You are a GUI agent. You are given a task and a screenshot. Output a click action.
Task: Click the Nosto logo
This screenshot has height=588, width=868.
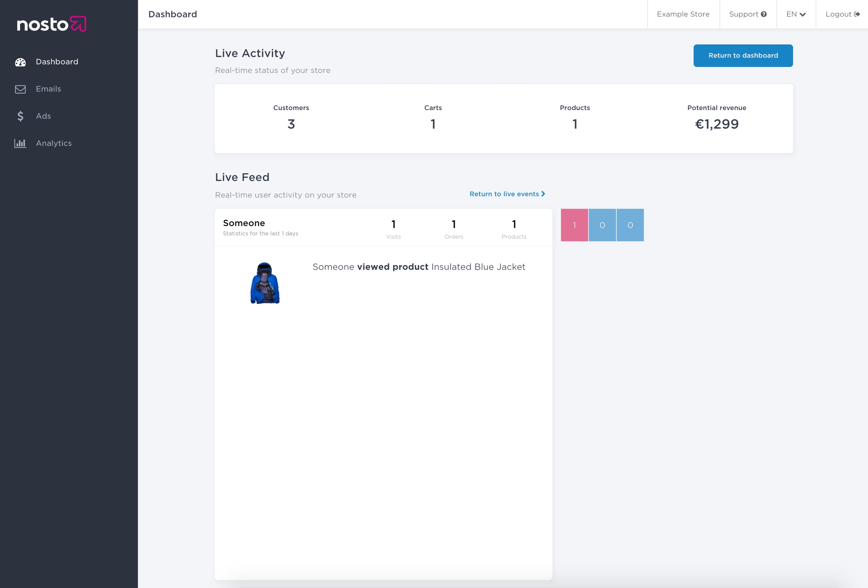52,24
